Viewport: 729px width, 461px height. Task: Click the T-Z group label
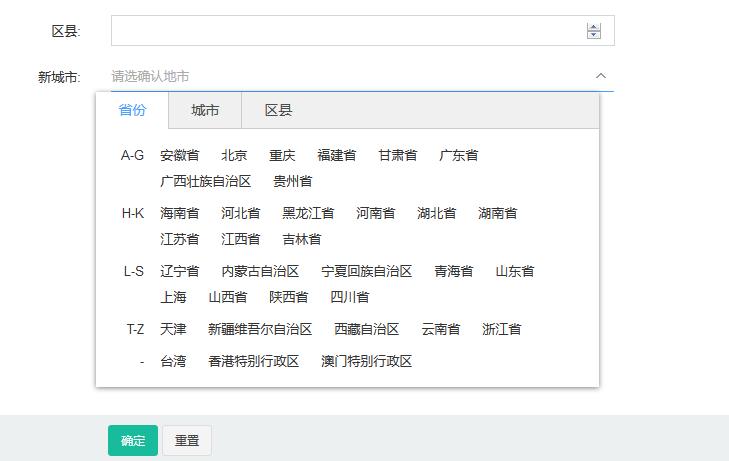pos(135,329)
